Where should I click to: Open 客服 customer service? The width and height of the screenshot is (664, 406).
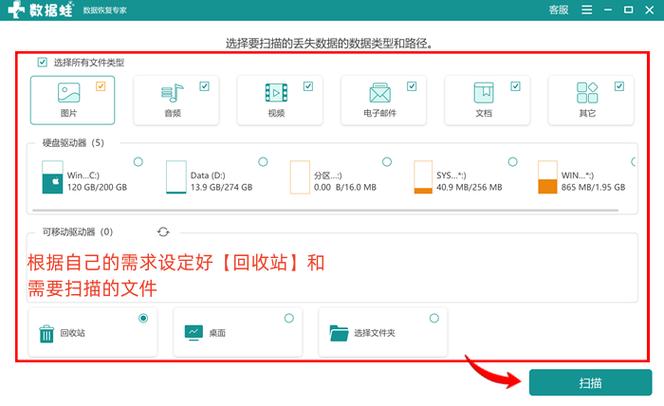[x=558, y=10]
